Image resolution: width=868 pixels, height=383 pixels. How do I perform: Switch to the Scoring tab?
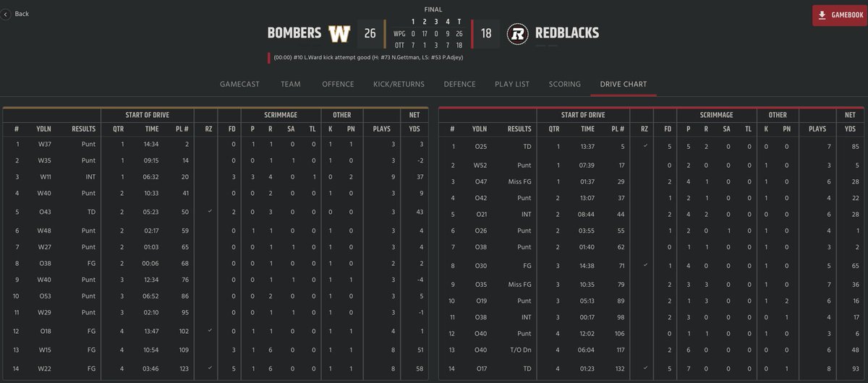pyautogui.click(x=564, y=84)
